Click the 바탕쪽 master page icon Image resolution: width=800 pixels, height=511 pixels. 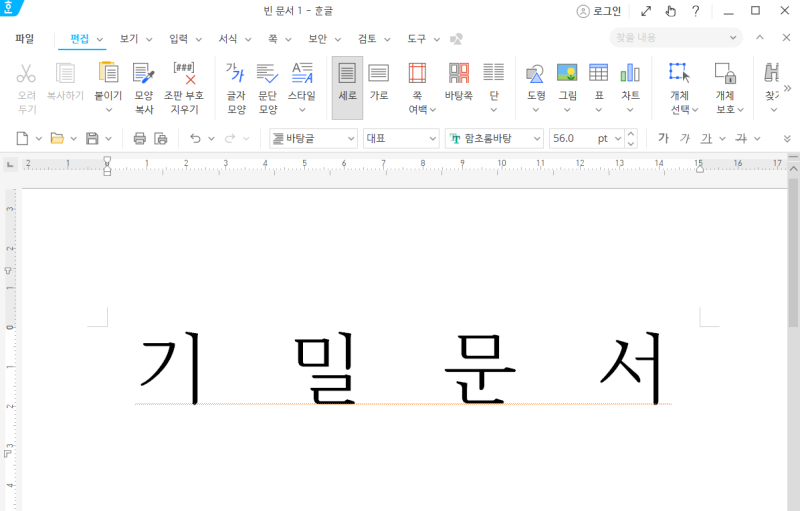pyautogui.click(x=459, y=73)
